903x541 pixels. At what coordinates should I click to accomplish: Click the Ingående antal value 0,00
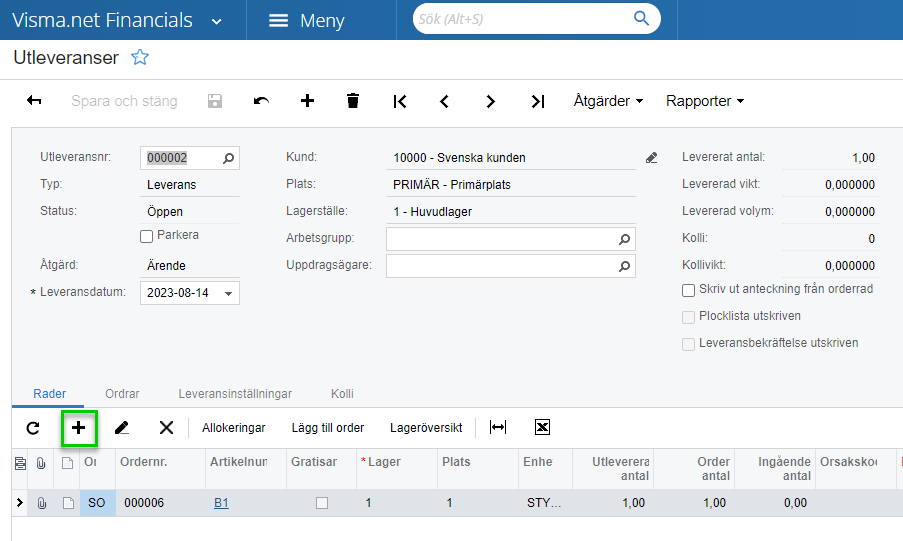795,503
